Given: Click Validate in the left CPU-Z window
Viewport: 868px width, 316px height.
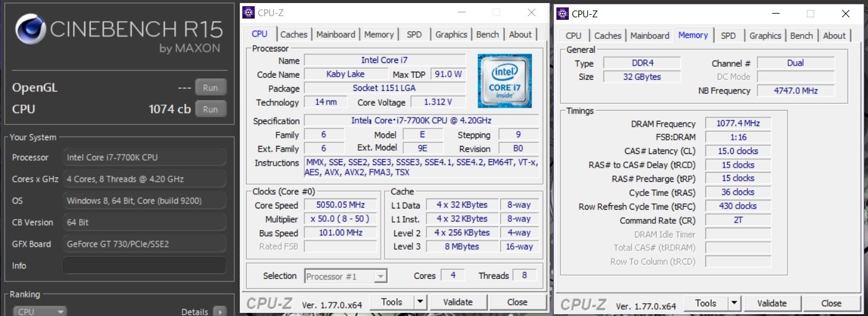Looking at the screenshot, I should pyautogui.click(x=457, y=302).
